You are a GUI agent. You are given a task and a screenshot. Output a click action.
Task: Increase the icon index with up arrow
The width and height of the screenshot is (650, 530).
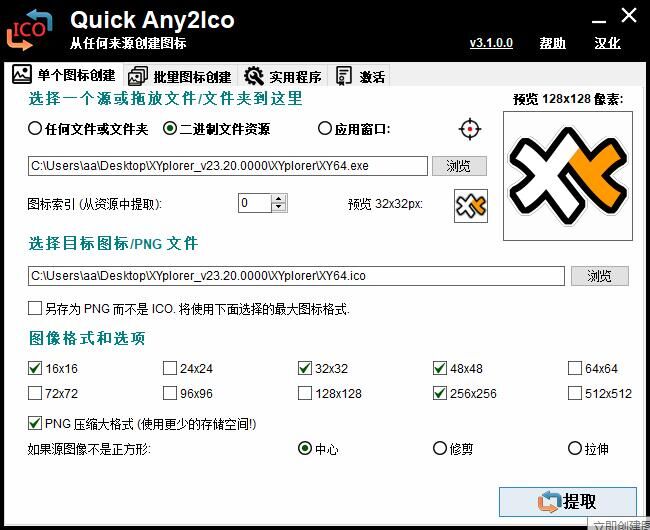(x=279, y=199)
